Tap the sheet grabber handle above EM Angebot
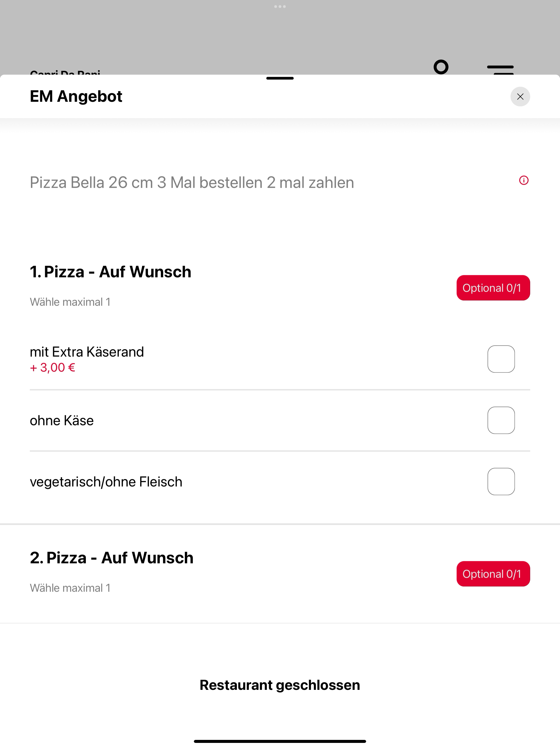 pyautogui.click(x=280, y=78)
